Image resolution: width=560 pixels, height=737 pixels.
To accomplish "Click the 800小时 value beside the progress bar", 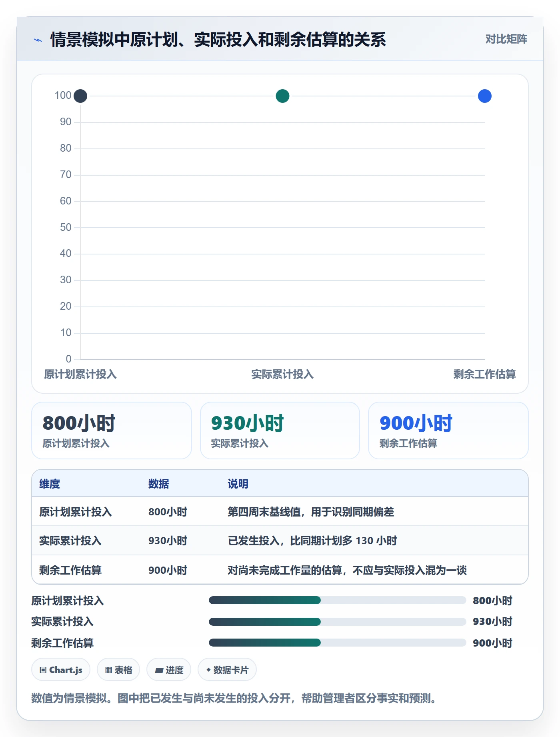I will click(x=492, y=601).
